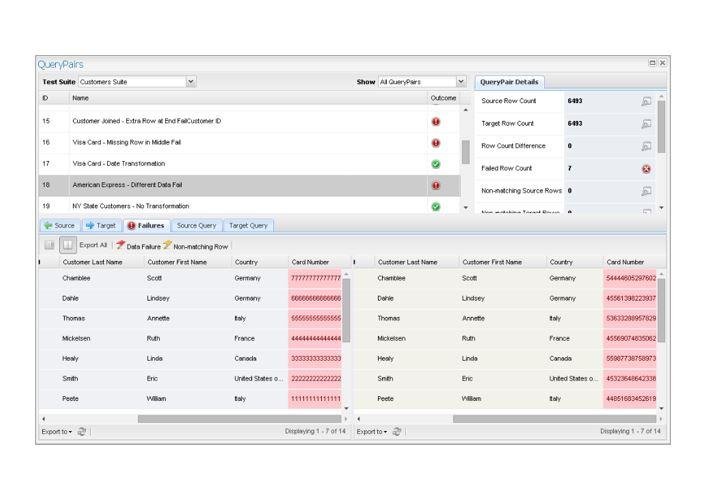Toggle the Non-matching Row filter
Image resolution: width=710 pixels, height=497 pixels.
tap(196, 245)
